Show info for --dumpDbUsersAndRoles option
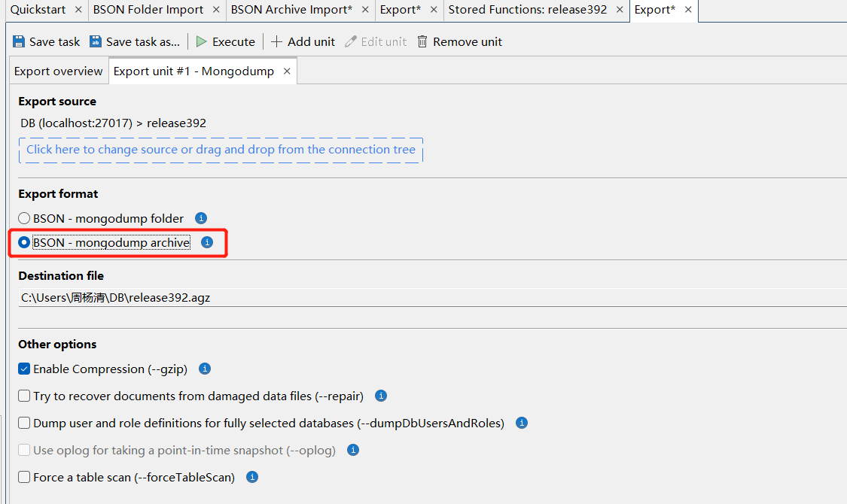This screenshot has height=504, width=847. click(x=522, y=423)
